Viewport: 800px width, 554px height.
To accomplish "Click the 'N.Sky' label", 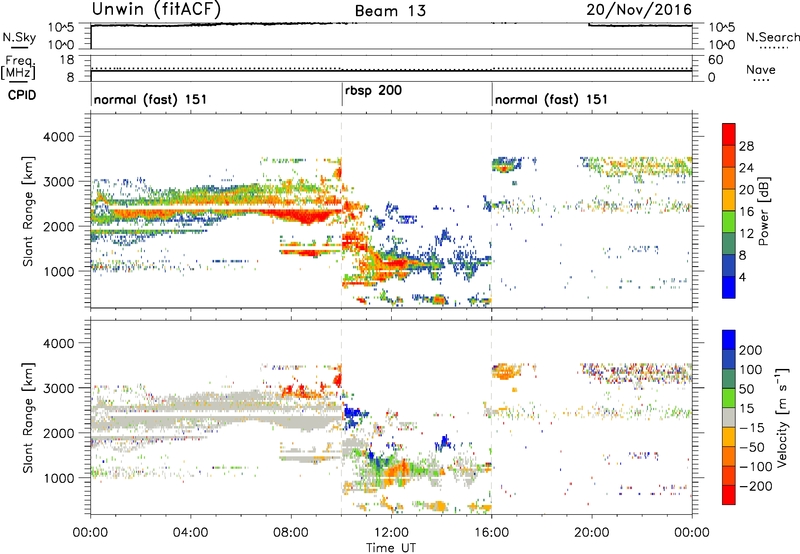I will pyautogui.click(x=19, y=37).
